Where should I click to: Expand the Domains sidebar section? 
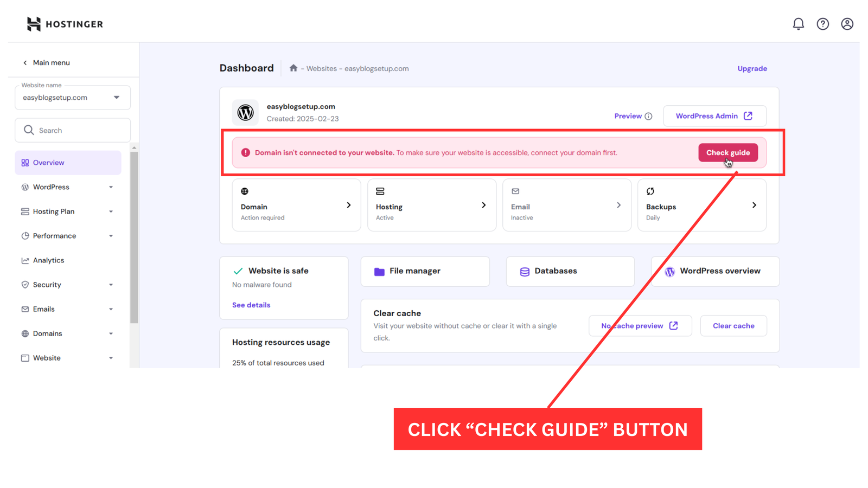point(111,333)
